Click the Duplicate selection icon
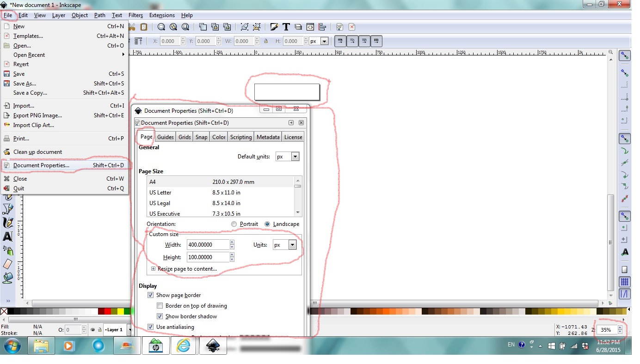The width and height of the screenshot is (640, 364). [203, 27]
